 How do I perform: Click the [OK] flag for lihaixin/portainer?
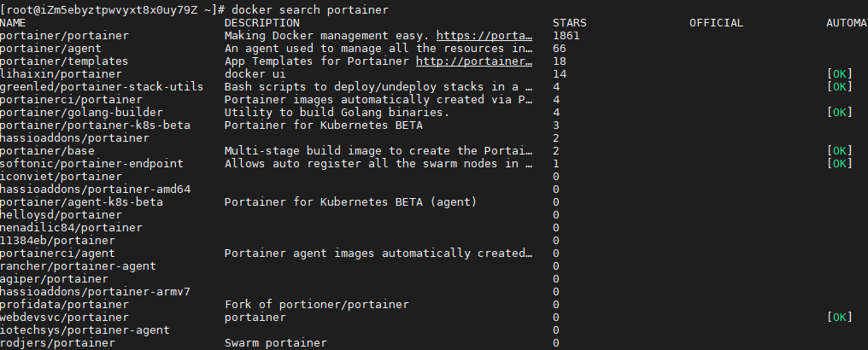[840, 74]
